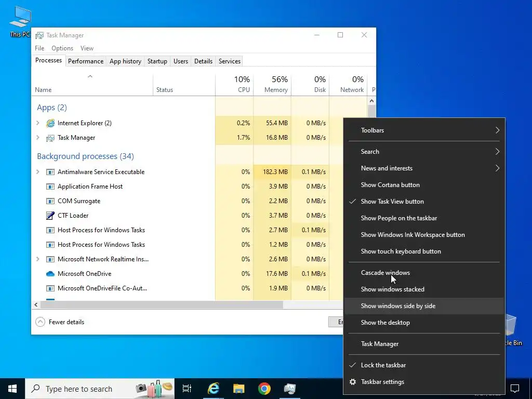Enable Show People on the taskbar
This screenshot has height=399, width=532.
pyautogui.click(x=424, y=218)
